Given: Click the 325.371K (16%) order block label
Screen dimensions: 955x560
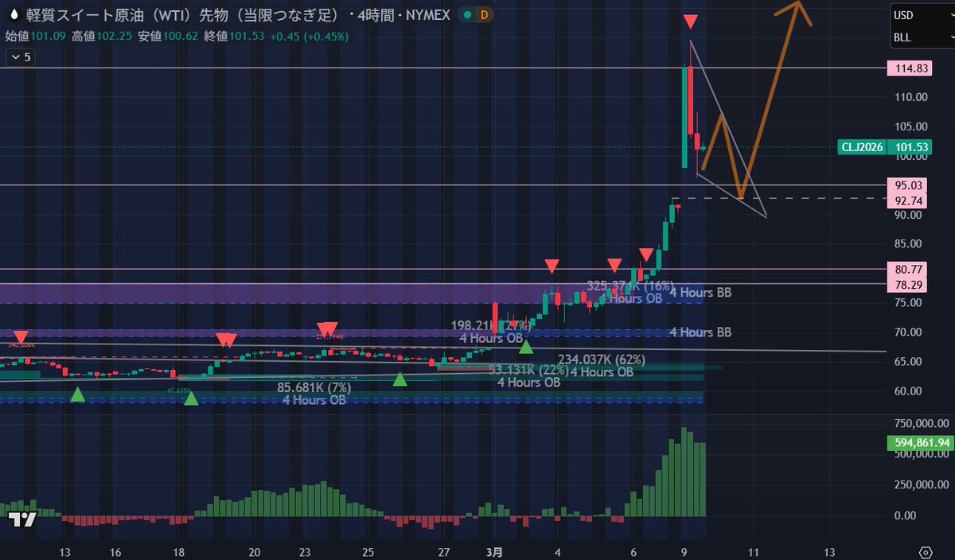Looking at the screenshot, I should 630,286.
